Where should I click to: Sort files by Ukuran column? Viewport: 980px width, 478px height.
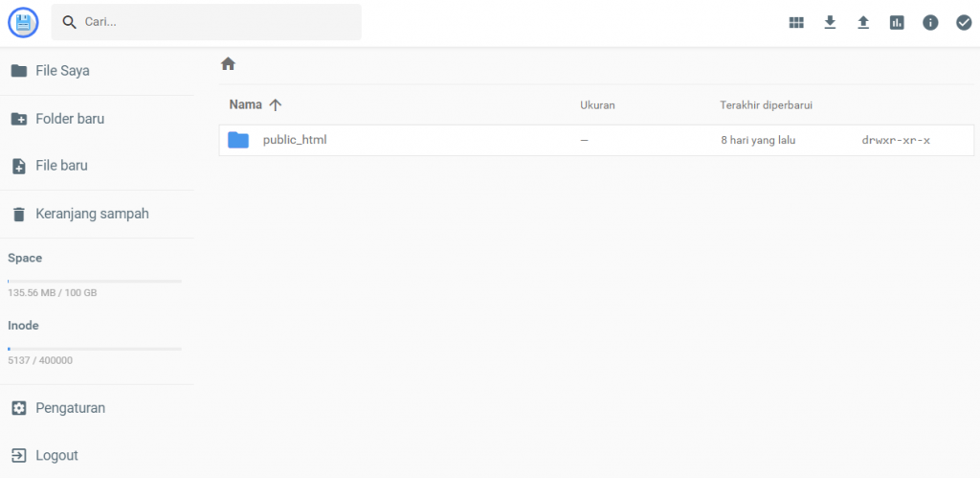pos(597,104)
